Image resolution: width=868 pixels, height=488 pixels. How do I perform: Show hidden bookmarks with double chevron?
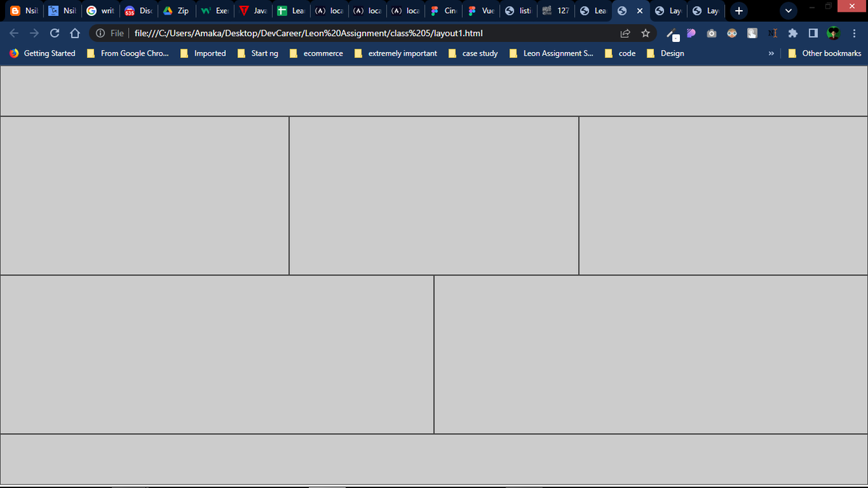tap(771, 53)
